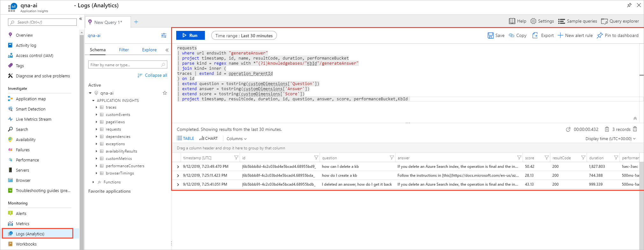Favorite the qna-ai resource with star
The width and height of the screenshot is (644, 250).
click(165, 93)
